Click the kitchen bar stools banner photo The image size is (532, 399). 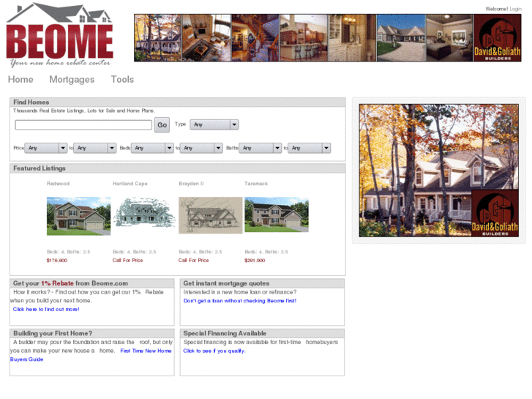click(304, 37)
